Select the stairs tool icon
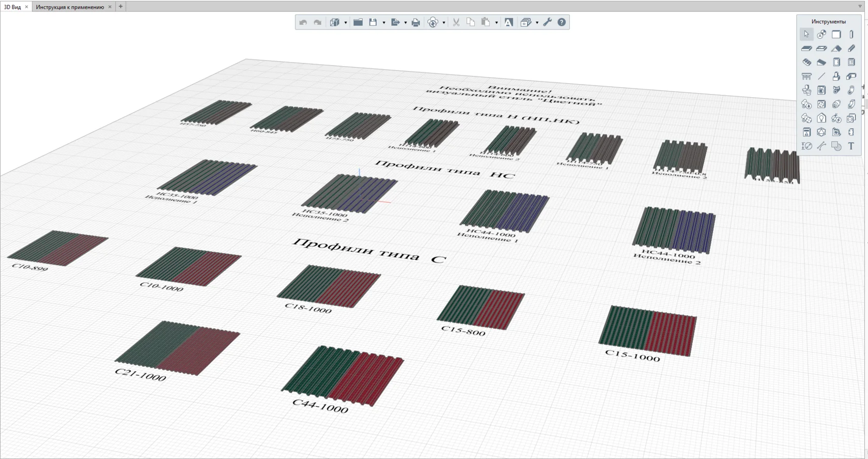The height and width of the screenshot is (459, 868). tap(807, 62)
